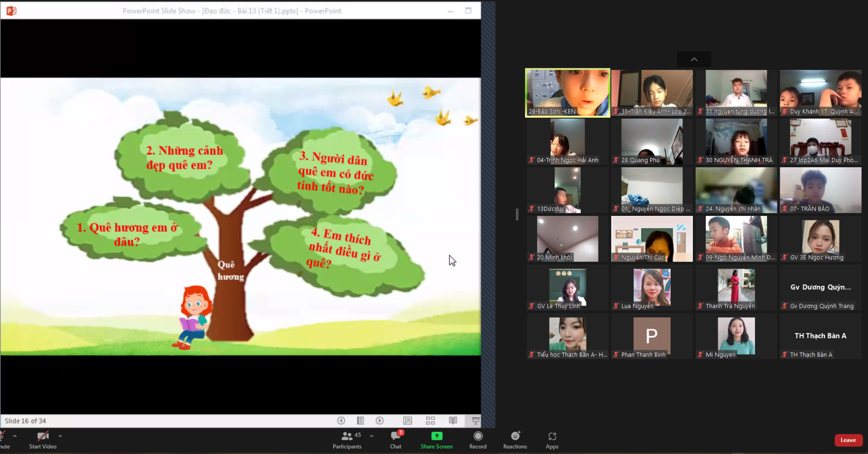Open the slide menu in the status bar

(x=360, y=421)
